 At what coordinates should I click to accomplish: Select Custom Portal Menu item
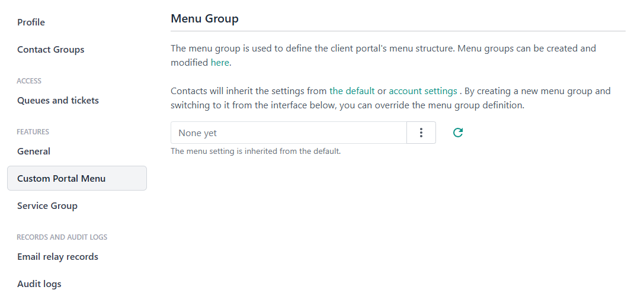tap(62, 179)
